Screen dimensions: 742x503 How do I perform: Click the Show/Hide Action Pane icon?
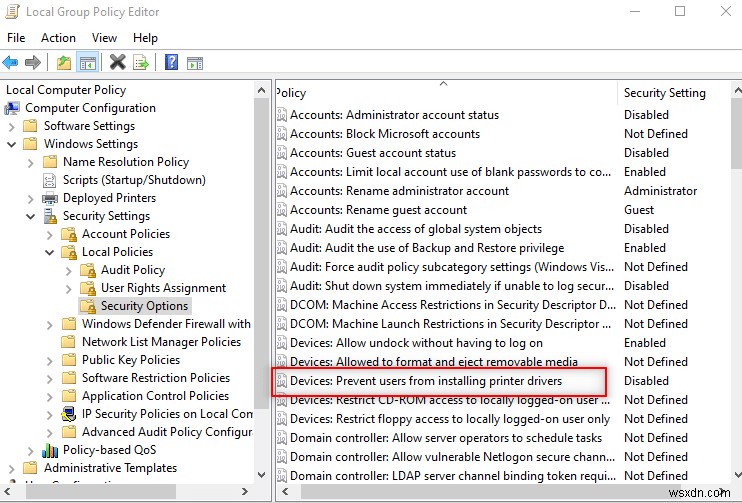pyautogui.click(x=195, y=63)
